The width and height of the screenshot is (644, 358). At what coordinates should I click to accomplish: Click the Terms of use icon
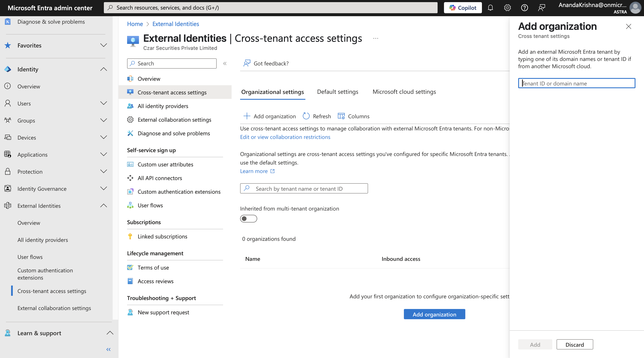click(x=130, y=268)
